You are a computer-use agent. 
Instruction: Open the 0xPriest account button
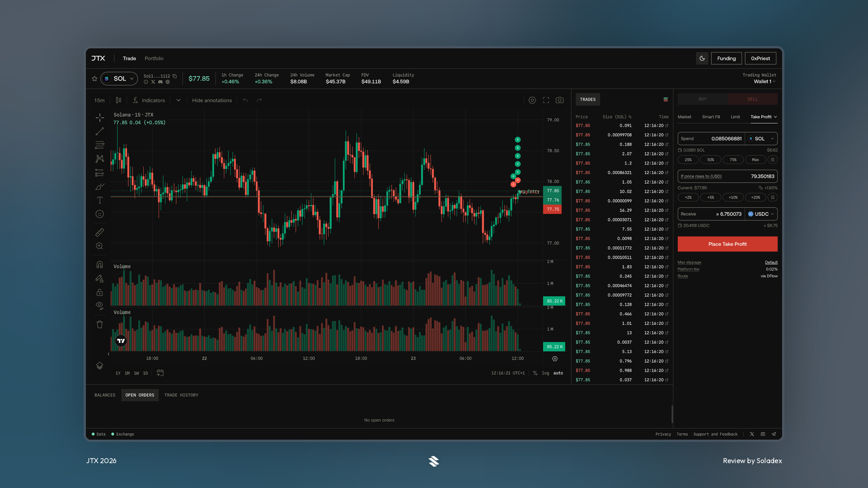coord(760,58)
